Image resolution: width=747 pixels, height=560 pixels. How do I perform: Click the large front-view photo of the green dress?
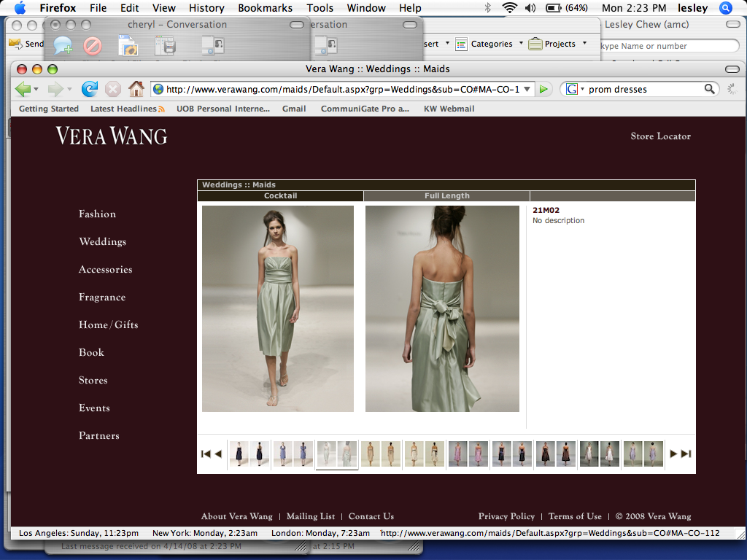(x=278, y=308)
